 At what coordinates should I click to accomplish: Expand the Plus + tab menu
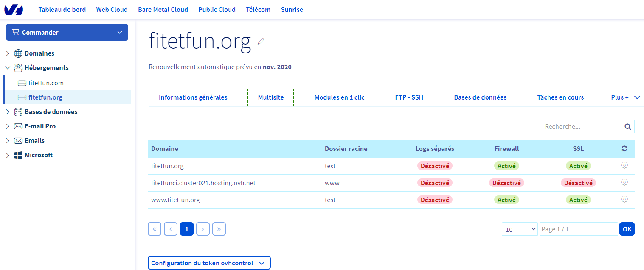tap(625, 97)
